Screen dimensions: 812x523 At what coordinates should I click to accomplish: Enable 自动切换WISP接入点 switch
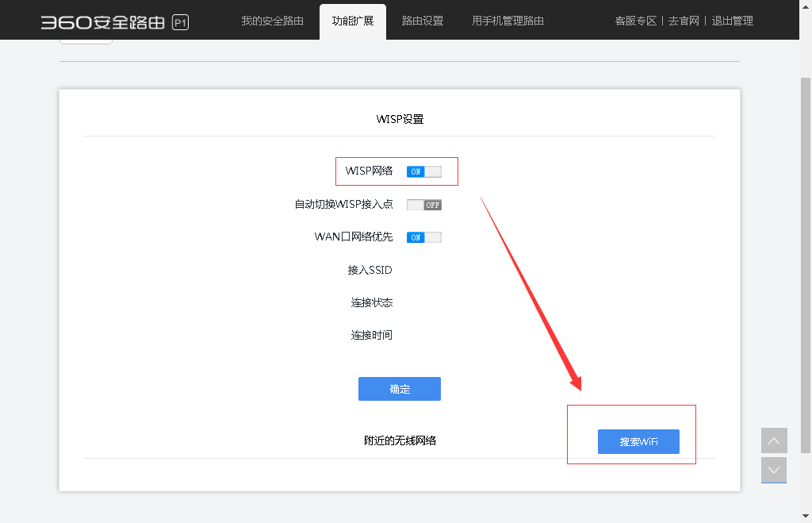(x=424, y=205)
